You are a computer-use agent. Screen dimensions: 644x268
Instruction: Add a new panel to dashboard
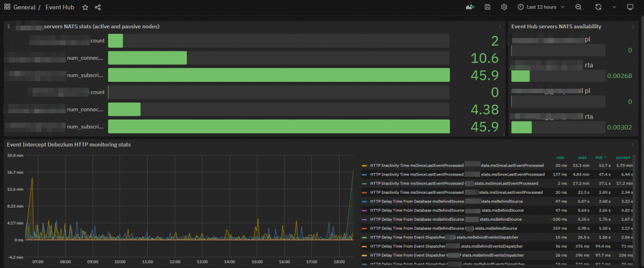[470, 7]
